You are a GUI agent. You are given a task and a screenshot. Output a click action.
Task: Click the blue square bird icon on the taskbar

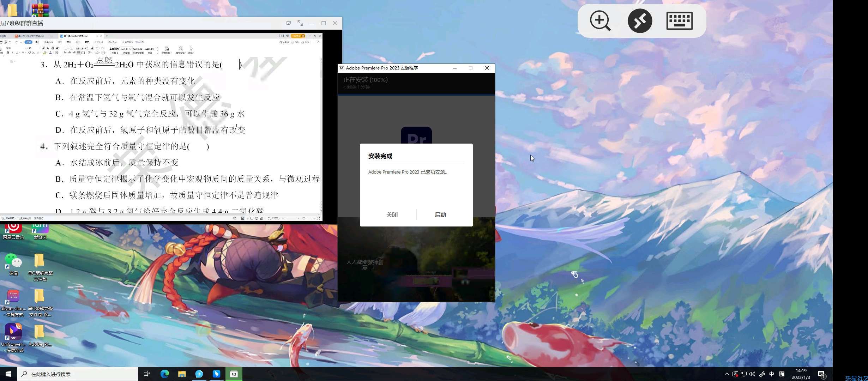point(216,374)
